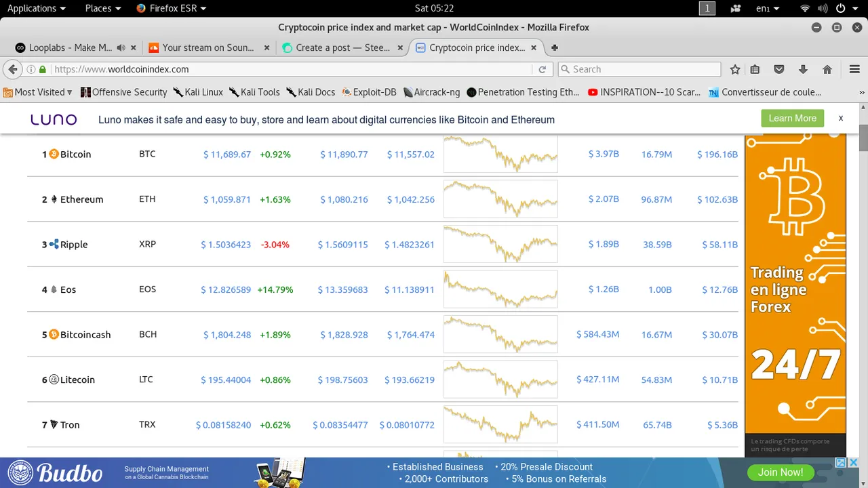Viewport: 868px width, 488px height.
Task: Click the green padlock security icon
Action: point(43,69)
